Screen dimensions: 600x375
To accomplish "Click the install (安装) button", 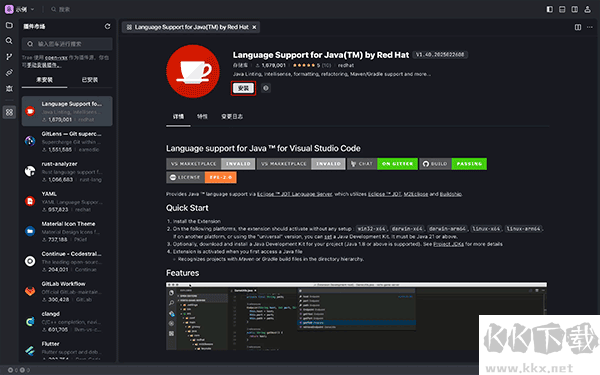I will [x=243, y=88].
